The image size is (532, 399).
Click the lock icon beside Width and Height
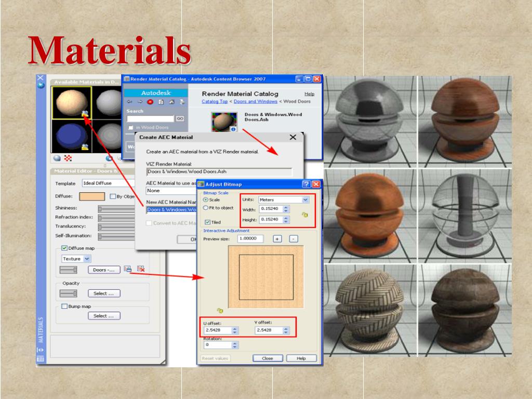click(x=304, y=215)
